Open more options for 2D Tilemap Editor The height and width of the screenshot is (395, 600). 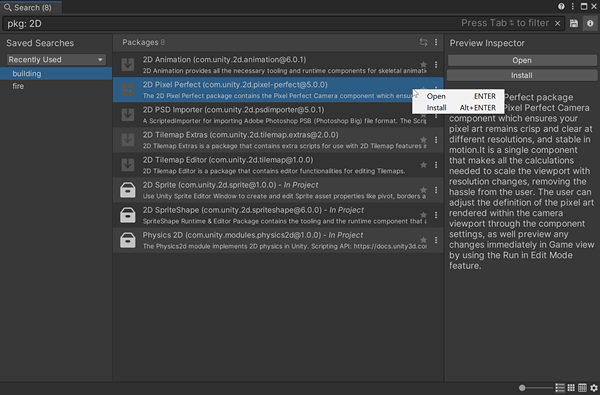pos(436,165)
